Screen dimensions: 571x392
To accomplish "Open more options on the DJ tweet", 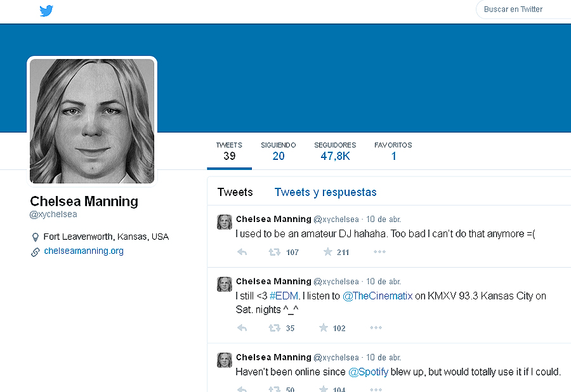I will click(379, 252).
